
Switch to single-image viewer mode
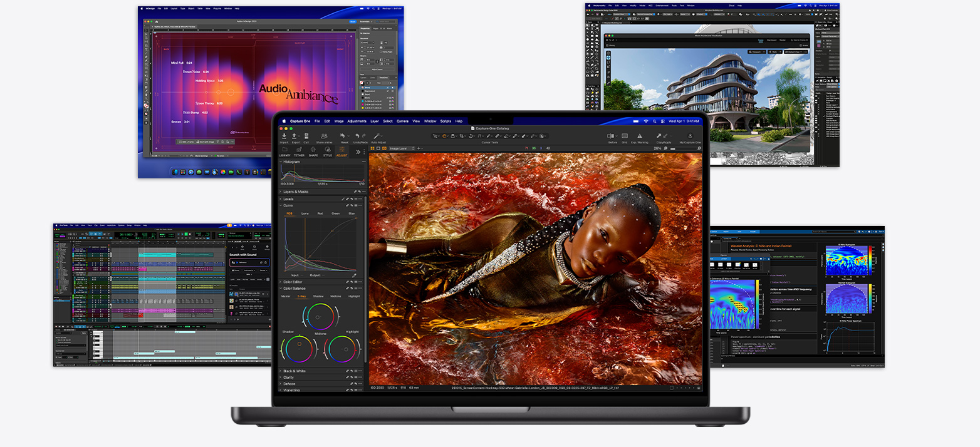coord(378,148)
